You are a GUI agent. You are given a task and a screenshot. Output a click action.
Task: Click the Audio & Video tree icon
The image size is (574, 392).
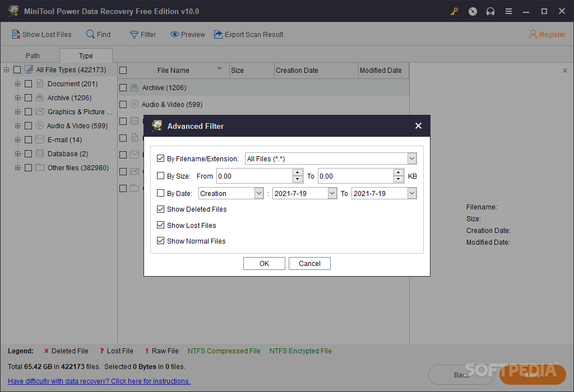click(x=40, y=125)
